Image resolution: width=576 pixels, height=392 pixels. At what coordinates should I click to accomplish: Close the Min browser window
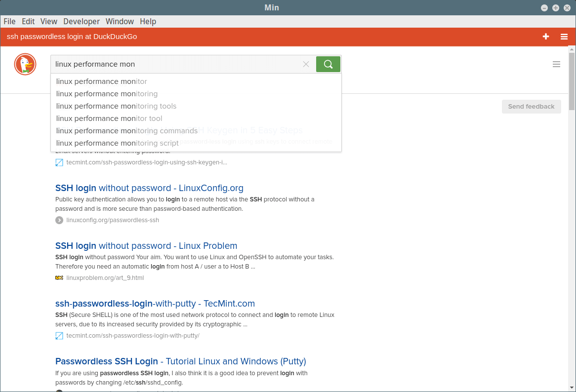click(x=567, y=8)
